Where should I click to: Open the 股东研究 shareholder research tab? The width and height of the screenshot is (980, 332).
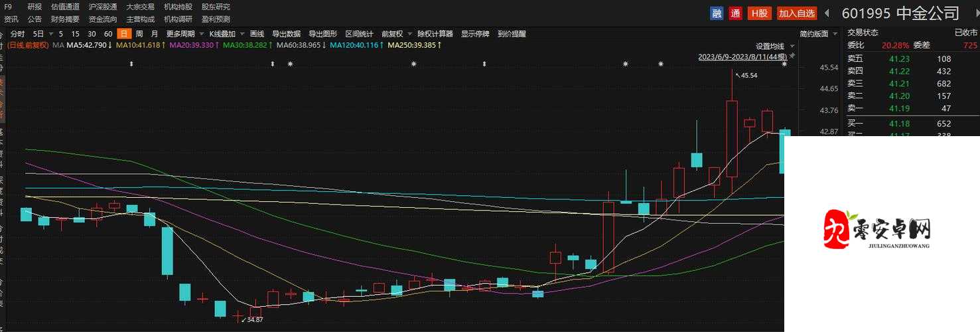click(216, 7)
